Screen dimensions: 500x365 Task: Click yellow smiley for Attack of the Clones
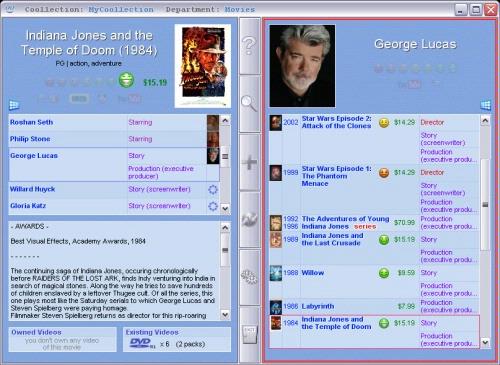point(384,123)
